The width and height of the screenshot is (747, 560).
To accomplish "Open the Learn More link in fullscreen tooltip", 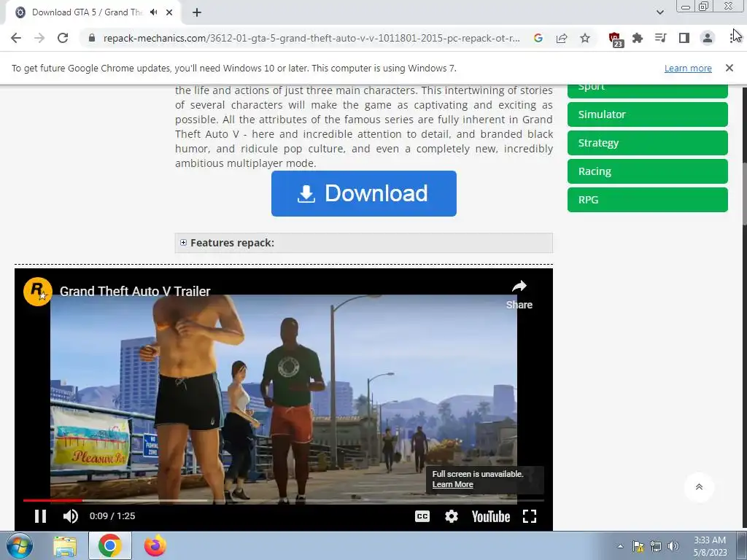I will click(452, 484).
